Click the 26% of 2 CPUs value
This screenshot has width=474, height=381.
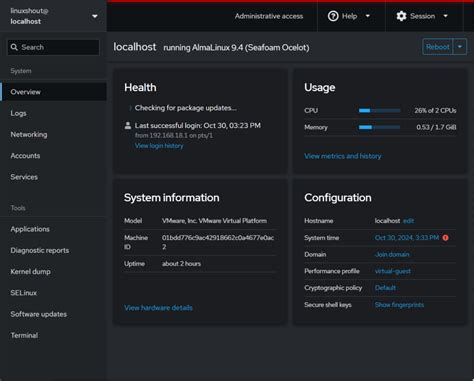435,110
